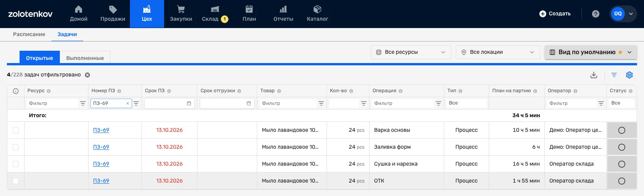Open ПЗ-69 link in Варка основы row
644x196 pixels.
(x=101, y=130)
